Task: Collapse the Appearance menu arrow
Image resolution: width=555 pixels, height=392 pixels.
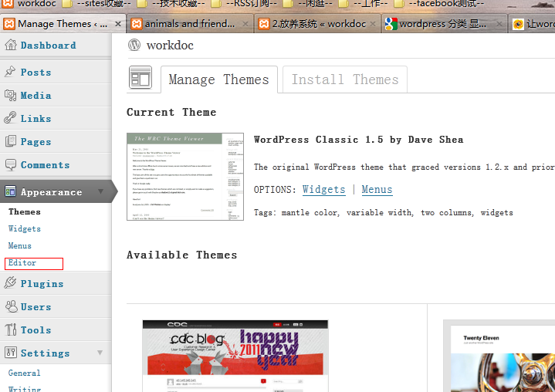Action: point(100,191)
